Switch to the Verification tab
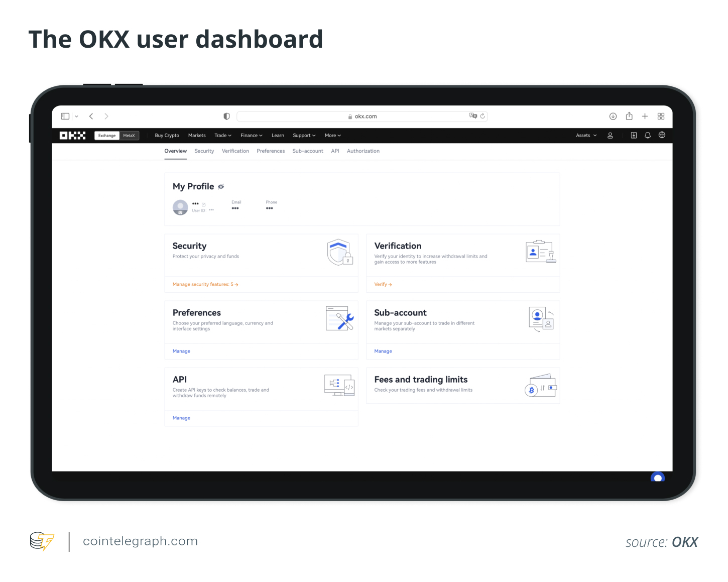This screenshot has height=582, width=728. coord(235,151)
